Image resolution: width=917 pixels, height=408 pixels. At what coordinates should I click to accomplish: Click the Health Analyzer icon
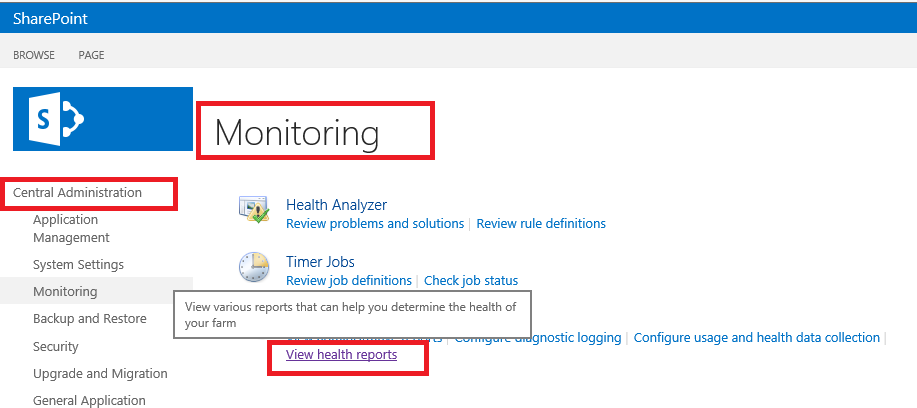[x=254, y=209]
